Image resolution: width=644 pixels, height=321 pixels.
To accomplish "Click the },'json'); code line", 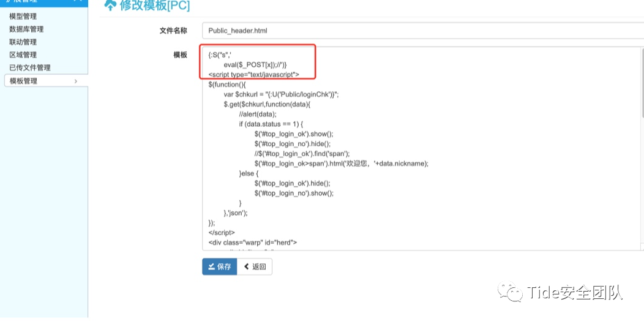I will tap(236, 213).
